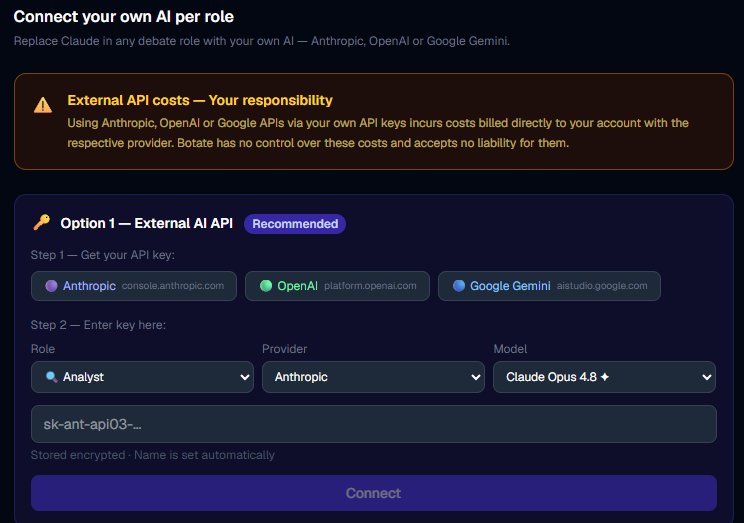
Task: Click the text External API costs — Your responsibility
Action: [x=200, y=101]
